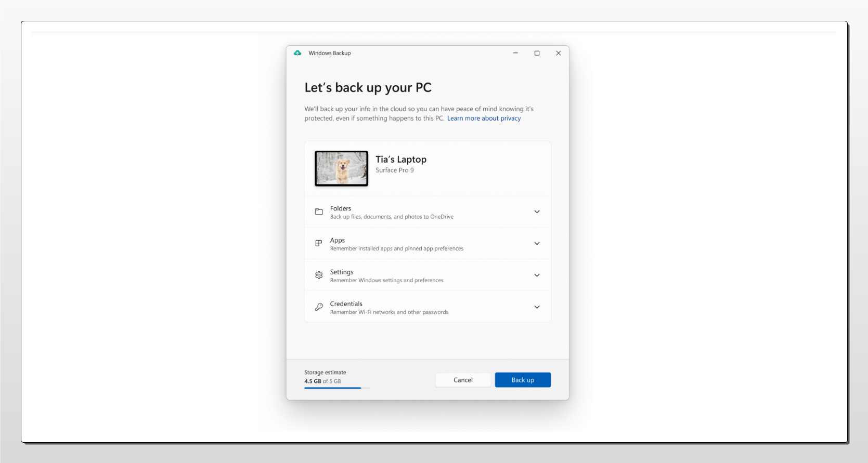The height and width of the screenshot is (463, 868).
Task: Click the Settings gear icon
Action: coord(319,275)
